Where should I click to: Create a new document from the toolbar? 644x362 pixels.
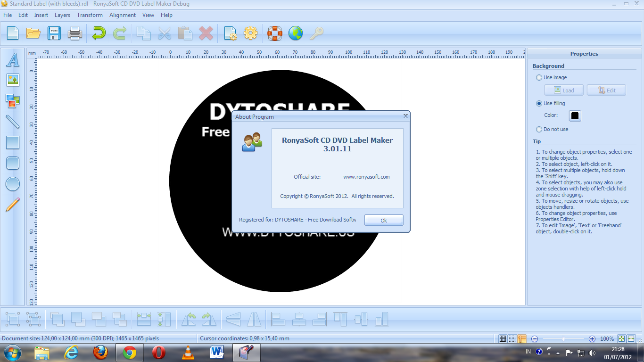tap(13, 33)
